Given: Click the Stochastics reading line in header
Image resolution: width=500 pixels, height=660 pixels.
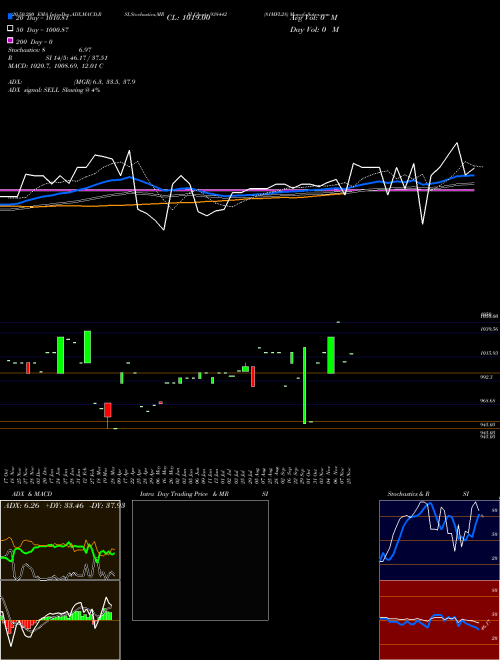Looking at the screenshot, I should (50, 50).
